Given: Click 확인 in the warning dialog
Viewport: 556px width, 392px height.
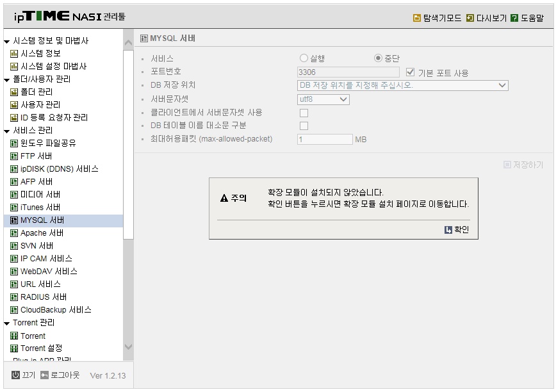Looking at the screenshot, I should tap(457, 230).
